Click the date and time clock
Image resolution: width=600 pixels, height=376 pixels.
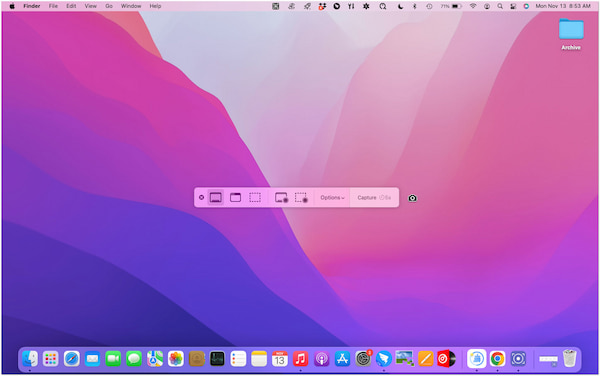pos(562,6)
